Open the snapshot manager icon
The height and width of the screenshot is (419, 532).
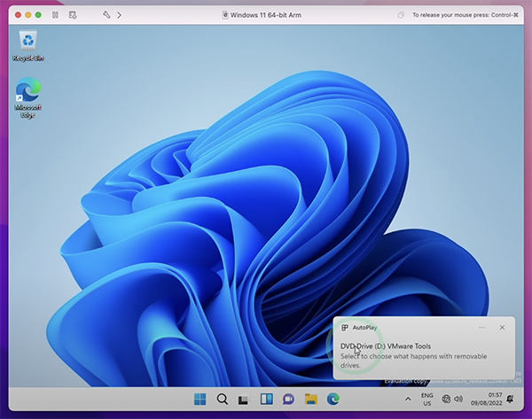click(73, 15)
